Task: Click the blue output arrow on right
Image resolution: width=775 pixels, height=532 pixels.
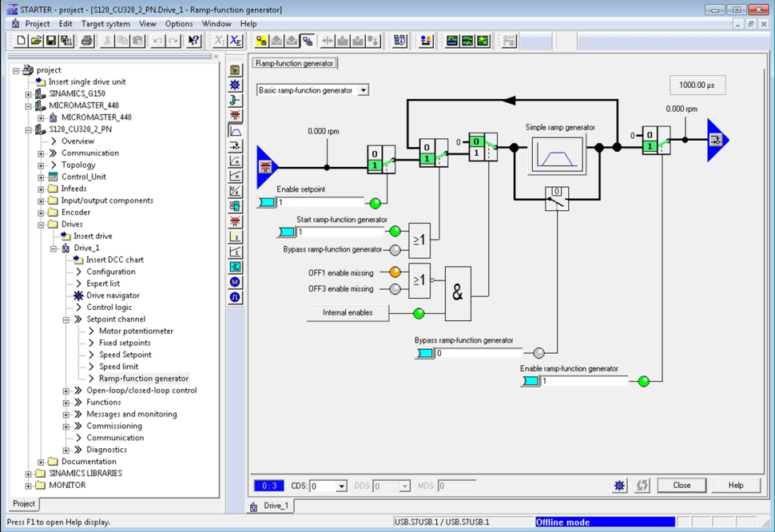Action: [x=717, y=141]
